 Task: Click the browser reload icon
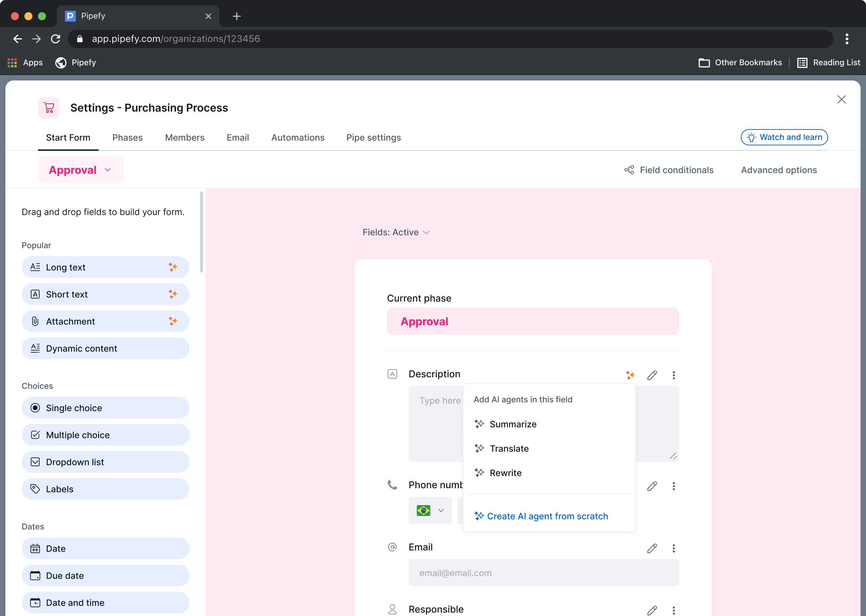click(55, 39)
